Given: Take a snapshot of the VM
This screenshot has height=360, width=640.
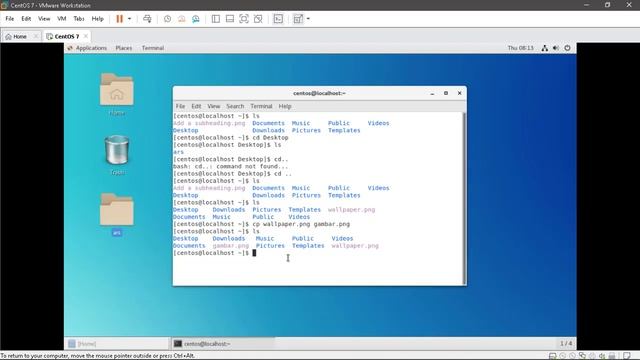Looking at the screenshot, I should pyautogui.click(x=167, y=19).
